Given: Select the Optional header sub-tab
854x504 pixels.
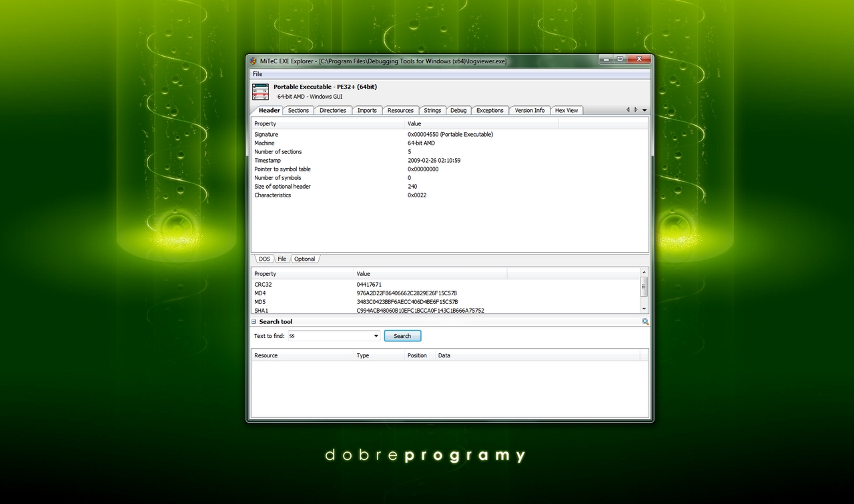Looking at the screenshot, I should coord(304,259).
